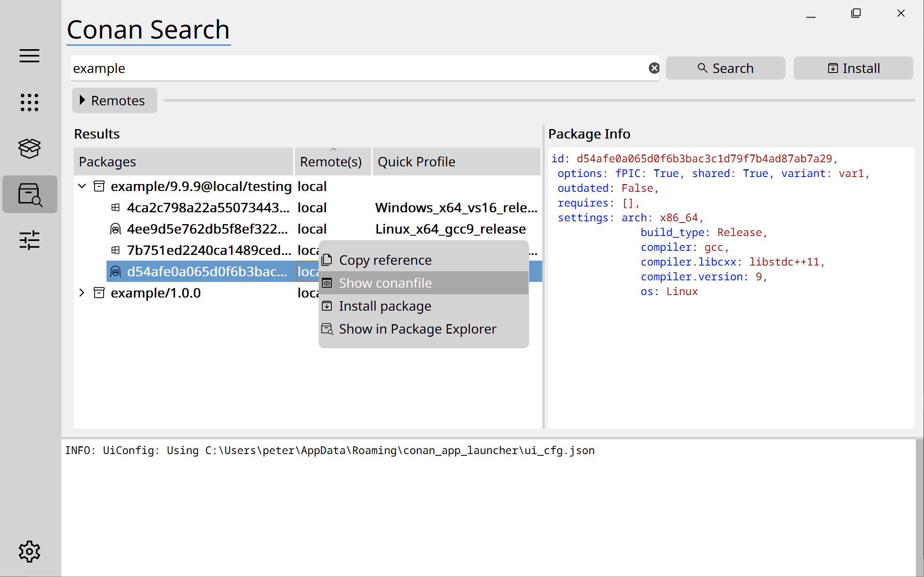This screenshot has width=924, height=577.
Task: Open the Conan config sliders icon
Action: [29, 240]
